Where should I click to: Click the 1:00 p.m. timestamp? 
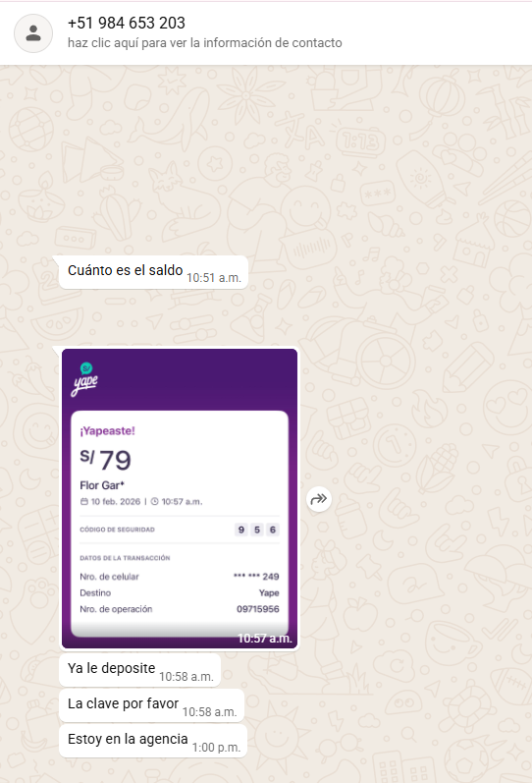pyautogui.click(x=216, y=748)
